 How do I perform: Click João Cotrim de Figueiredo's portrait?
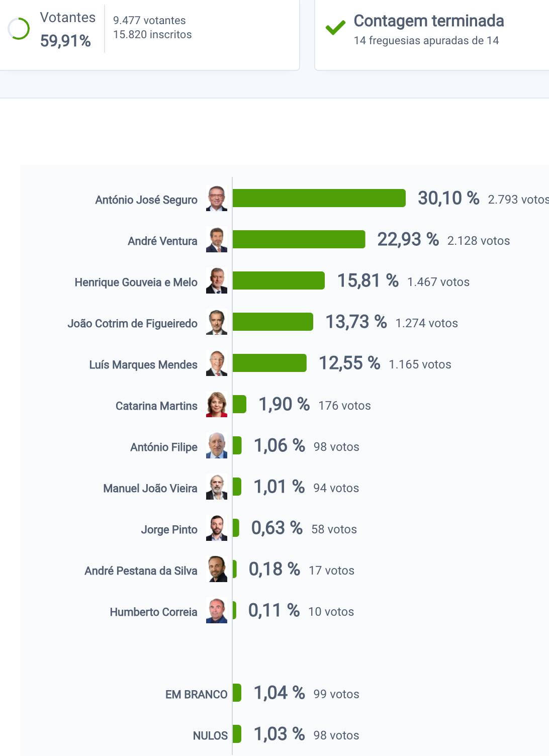(x=217, y=322)
